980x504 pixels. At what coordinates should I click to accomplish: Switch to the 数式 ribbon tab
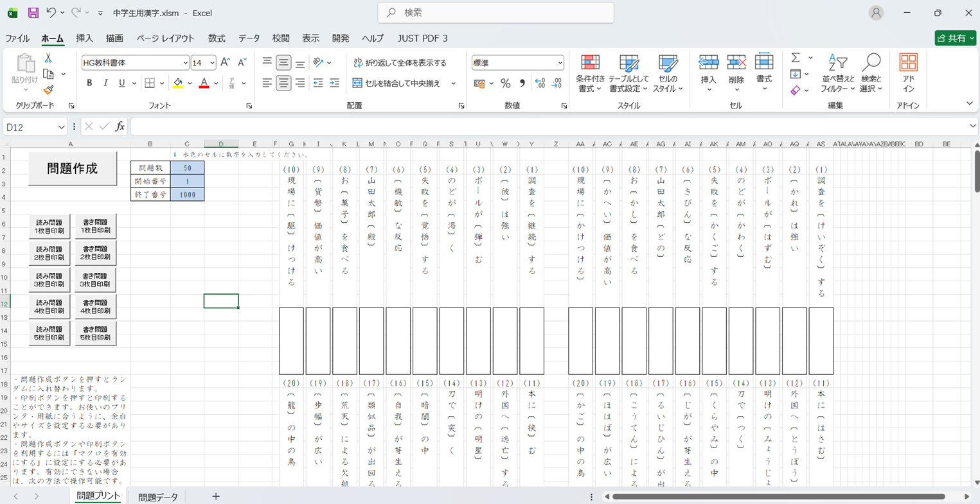point(217,39)
